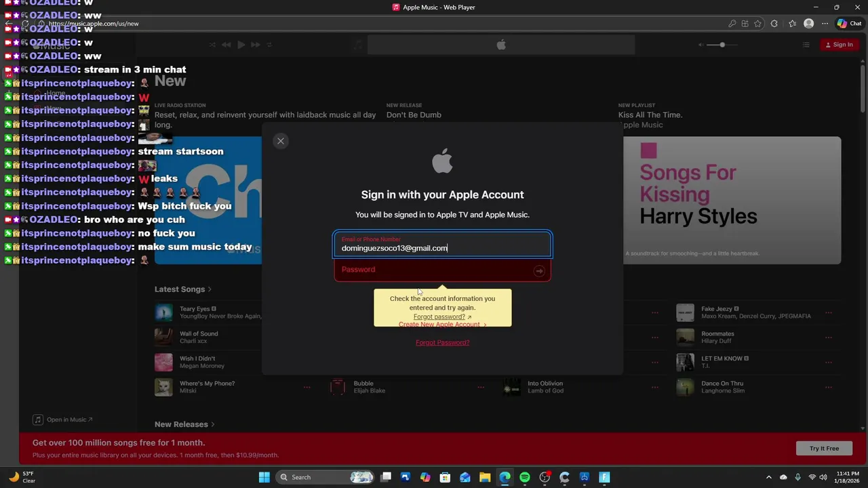Screen dimensions: 868x488
Task: Open the Wi-Fi network tray icon
Action: [812, 477]
